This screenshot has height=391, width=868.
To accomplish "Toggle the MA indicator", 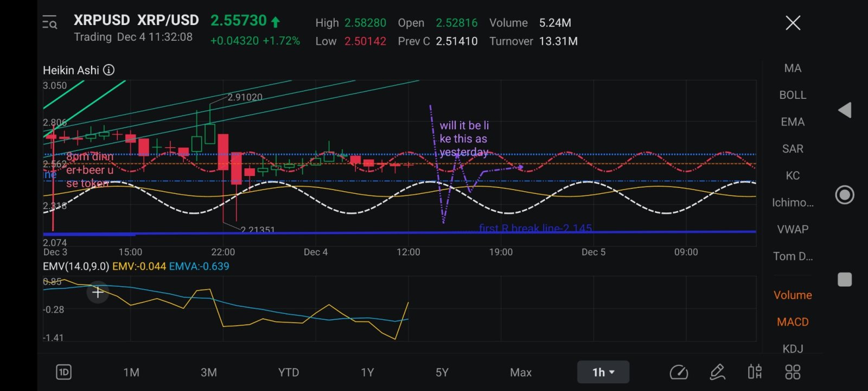I will [x=793, y=68].
